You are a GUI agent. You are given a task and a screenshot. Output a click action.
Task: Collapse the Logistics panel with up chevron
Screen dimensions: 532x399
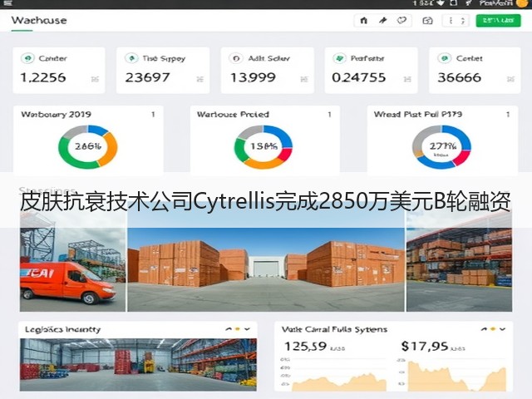[229, 329]
